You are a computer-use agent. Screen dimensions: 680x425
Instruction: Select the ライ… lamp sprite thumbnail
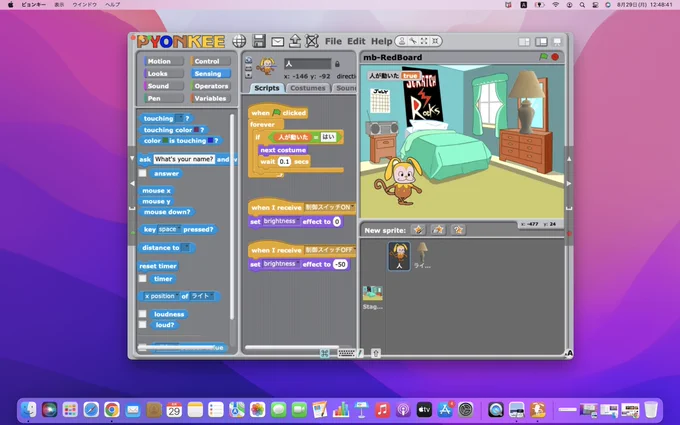[x=422, y=255]
